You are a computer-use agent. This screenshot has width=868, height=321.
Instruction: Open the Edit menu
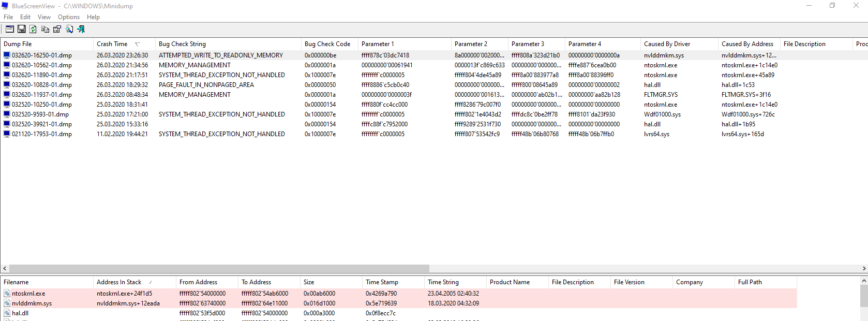[x=25, y=17]
